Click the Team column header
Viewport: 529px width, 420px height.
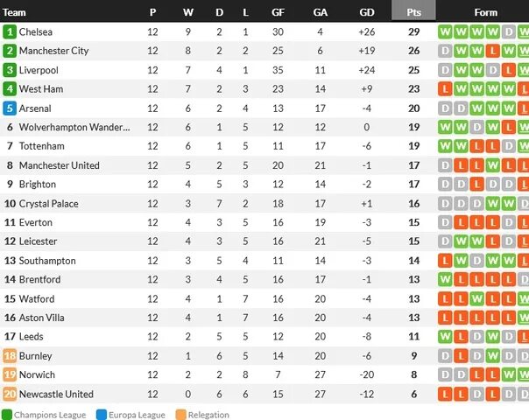[x=14, y=12]
